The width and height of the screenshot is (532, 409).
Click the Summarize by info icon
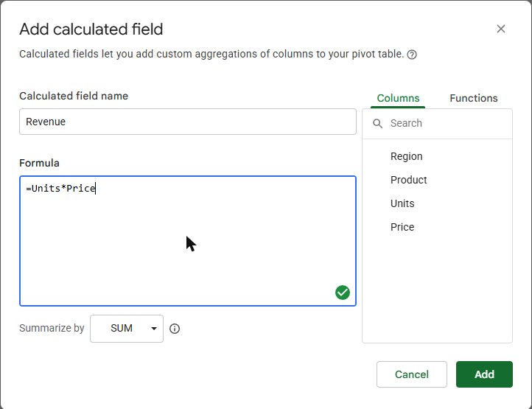click(x=175, y=329)
